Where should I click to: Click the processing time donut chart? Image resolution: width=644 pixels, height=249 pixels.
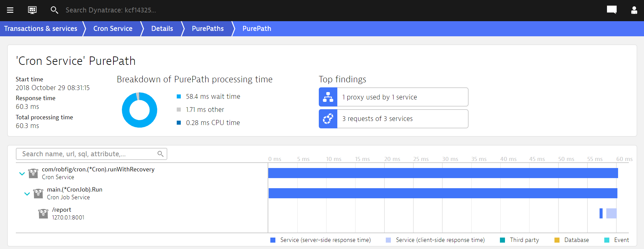point(139,110)
